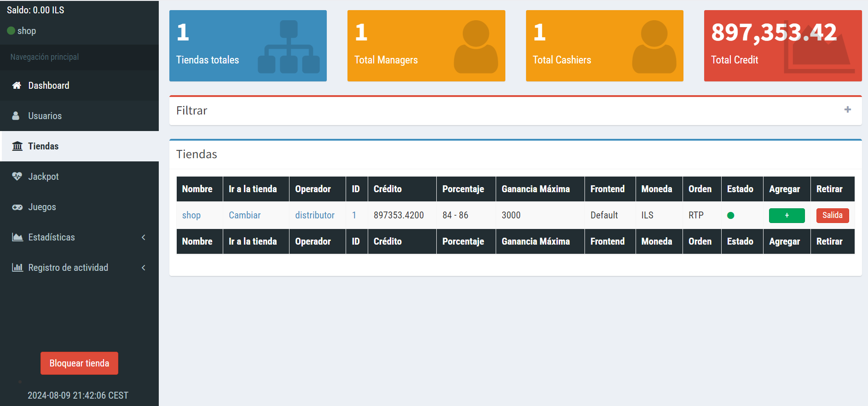Go to Jackpot section
This screenshot has height=406, width=868.
[79, 177]
